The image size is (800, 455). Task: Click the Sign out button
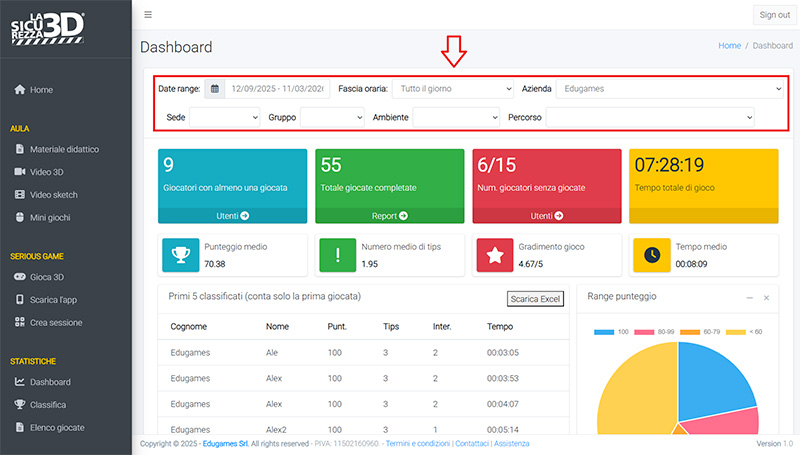[x=774, y=15]
